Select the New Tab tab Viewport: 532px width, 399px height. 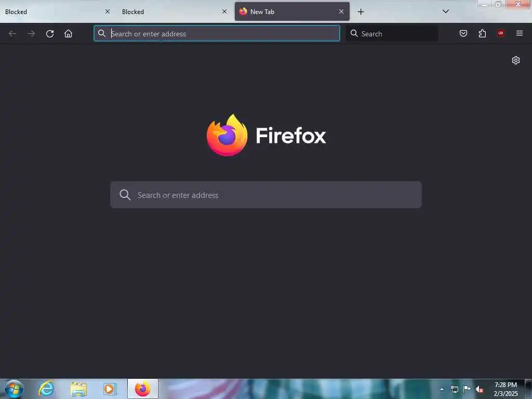(292, 12)
